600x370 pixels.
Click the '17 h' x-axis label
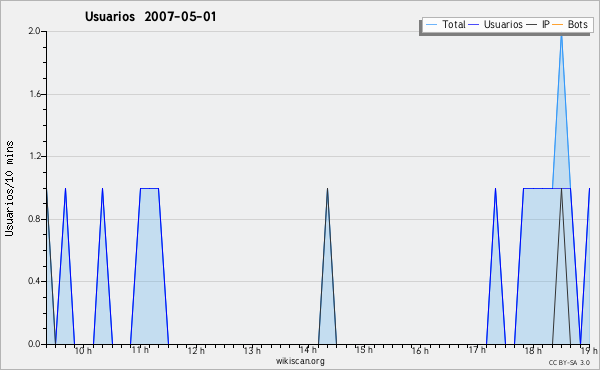477,350
